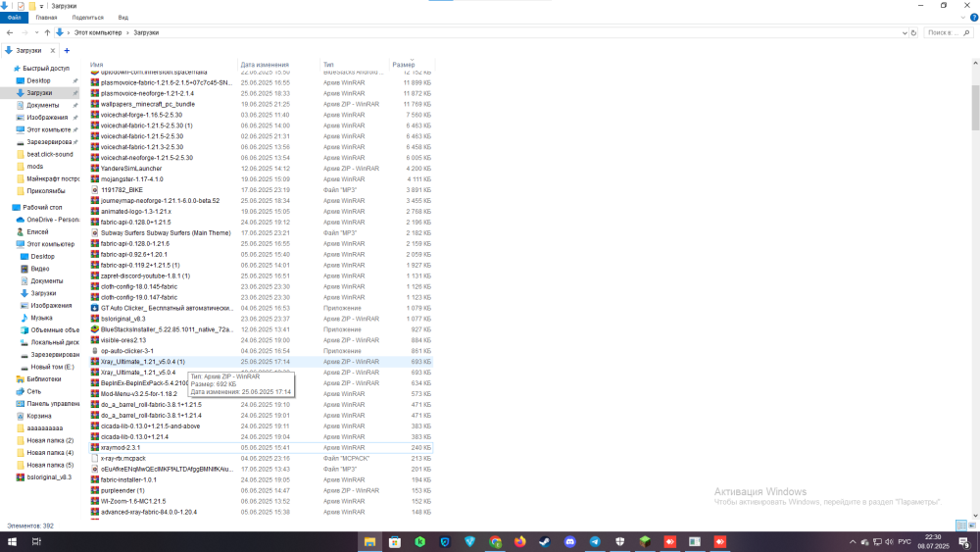This screenshot has width=980, height=552.
Task: Sort files by Имя column
Action: coord(97,65)
